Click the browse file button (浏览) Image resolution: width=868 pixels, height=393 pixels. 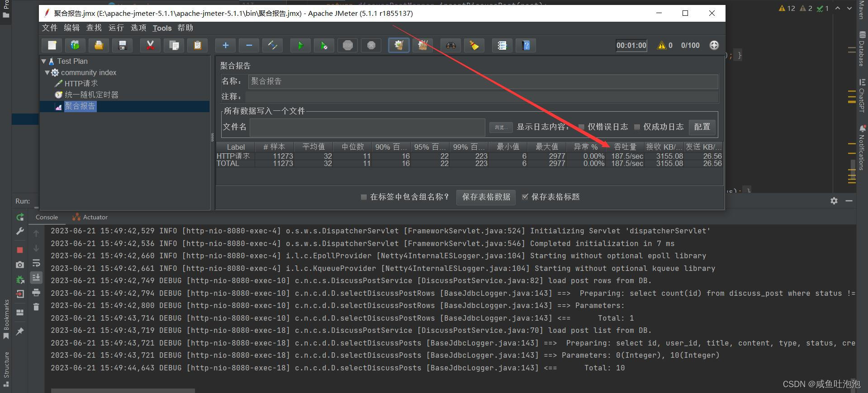pos(501,128)
